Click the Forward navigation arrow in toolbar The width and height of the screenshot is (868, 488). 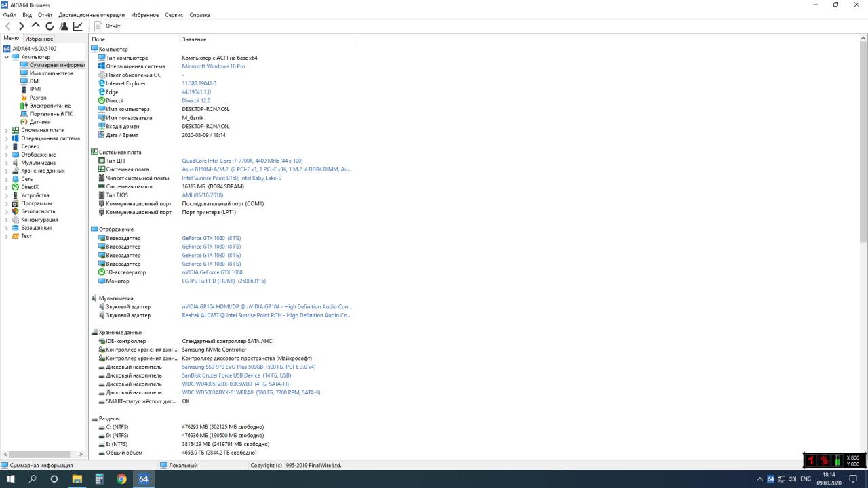pyautogui.click(x=22, y=26)
